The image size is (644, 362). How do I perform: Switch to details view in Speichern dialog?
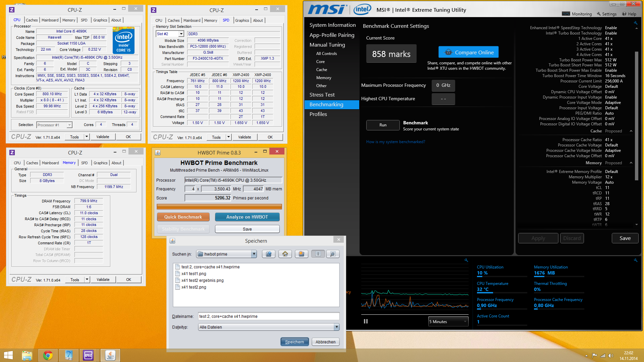333,254
